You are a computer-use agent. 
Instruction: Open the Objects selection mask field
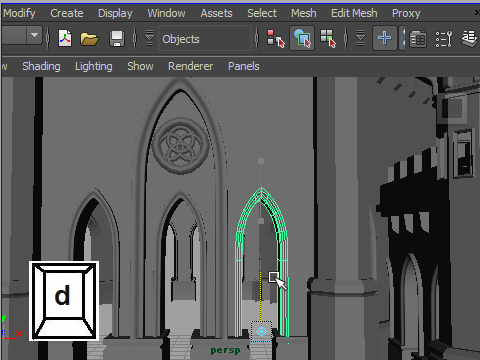point(205,39)
